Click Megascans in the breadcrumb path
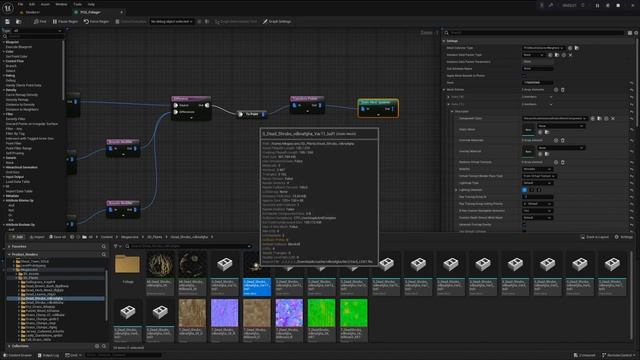The width and height of the screenshot is (640, 360). point(129,237)
